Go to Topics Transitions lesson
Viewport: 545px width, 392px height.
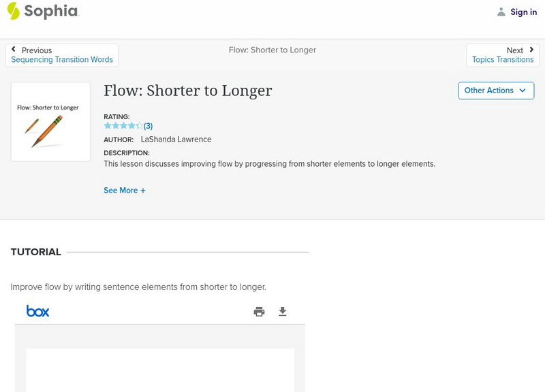(503, 60)
